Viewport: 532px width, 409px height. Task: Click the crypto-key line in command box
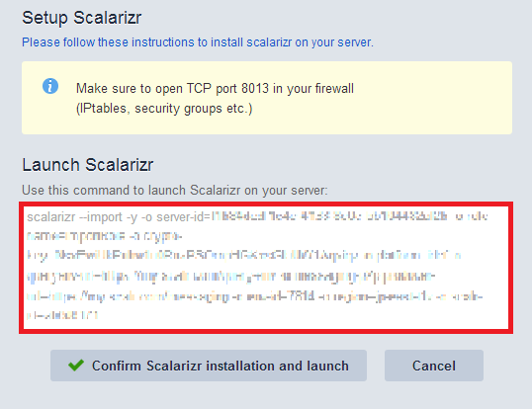pos(243,256)
